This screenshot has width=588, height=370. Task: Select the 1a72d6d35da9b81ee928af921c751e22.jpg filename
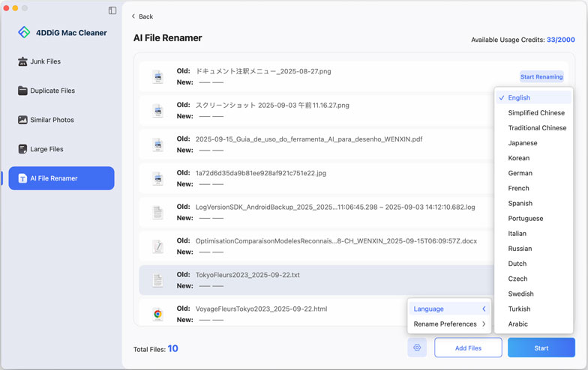point(261,173)
